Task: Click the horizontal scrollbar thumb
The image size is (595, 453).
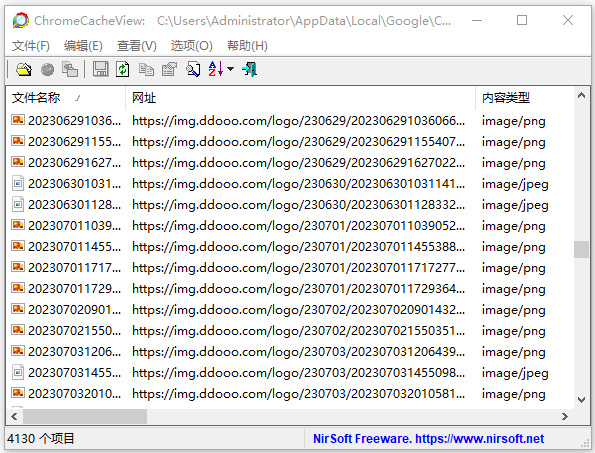Action: (85, 417)
